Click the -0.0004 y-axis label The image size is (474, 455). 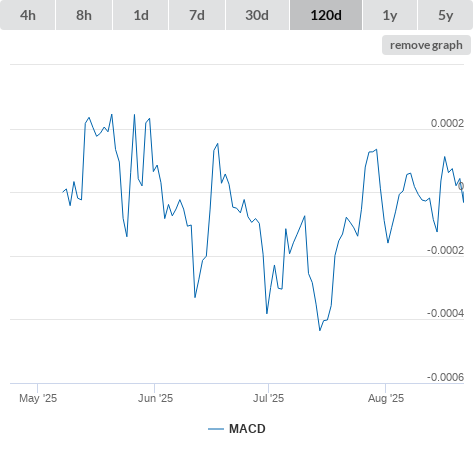click(445, 313)
